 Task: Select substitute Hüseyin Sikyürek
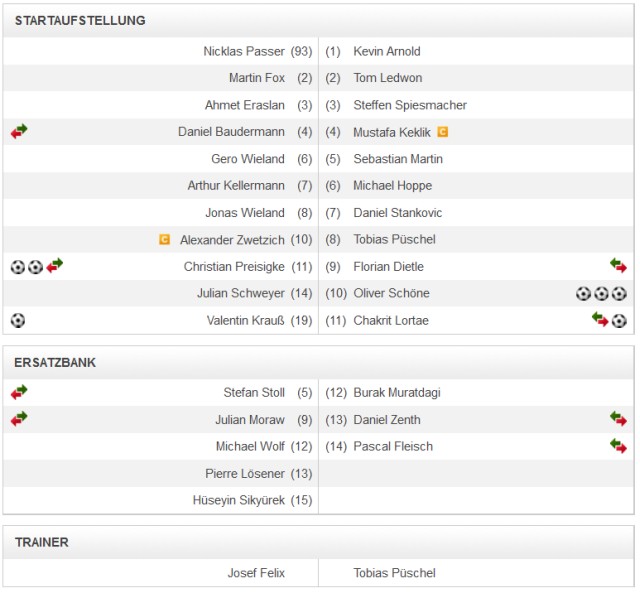pyautogui.click(x=239, y=500)
